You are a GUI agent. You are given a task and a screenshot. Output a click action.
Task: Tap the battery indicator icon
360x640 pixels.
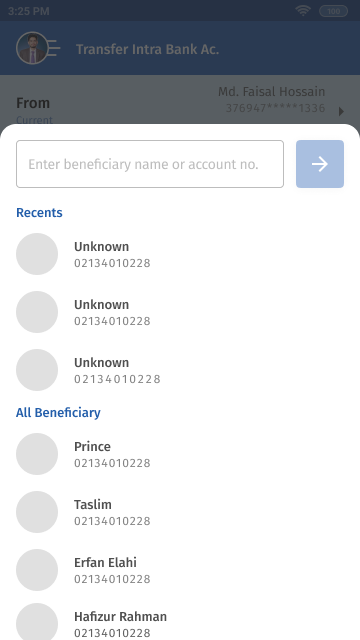333,11
